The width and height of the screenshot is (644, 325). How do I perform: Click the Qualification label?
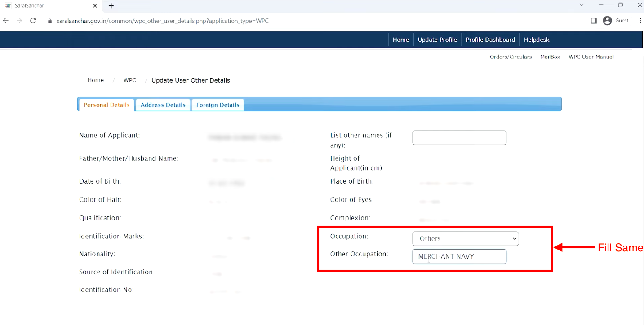[x=100, y=218]
